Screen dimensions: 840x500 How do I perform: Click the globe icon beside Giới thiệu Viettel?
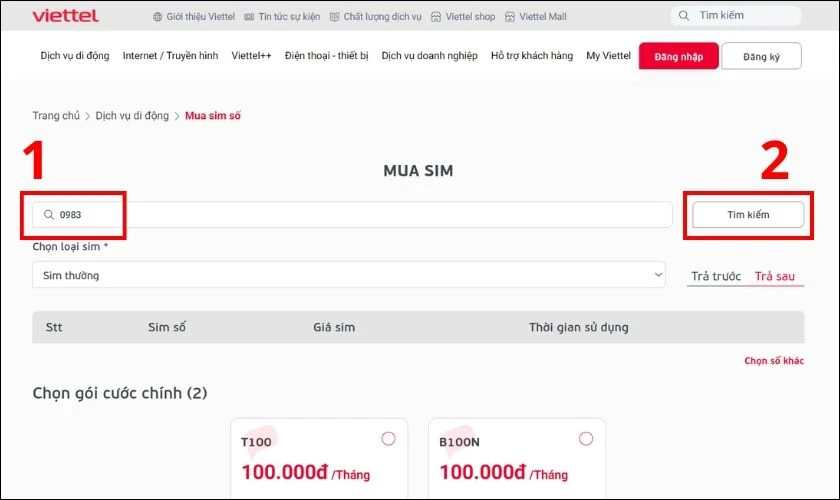pyautogui.click(x=158, y=17)
